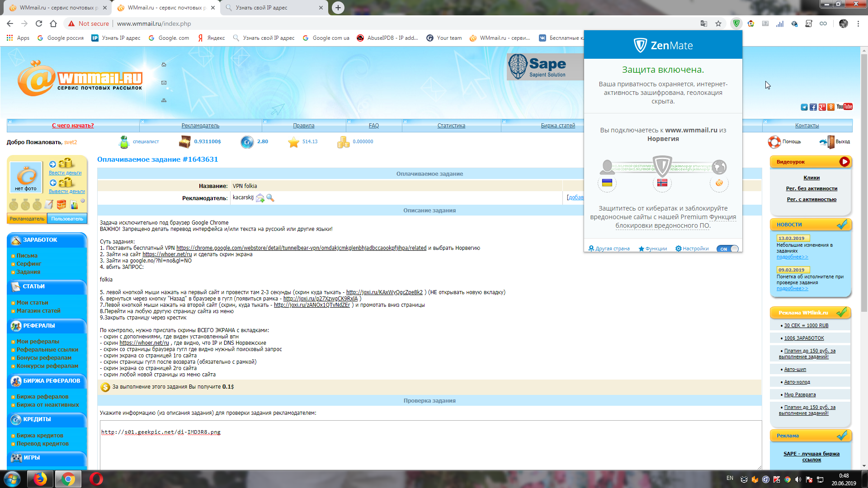Open the Windows Start button
868x488 pixels.
[12, 479]
